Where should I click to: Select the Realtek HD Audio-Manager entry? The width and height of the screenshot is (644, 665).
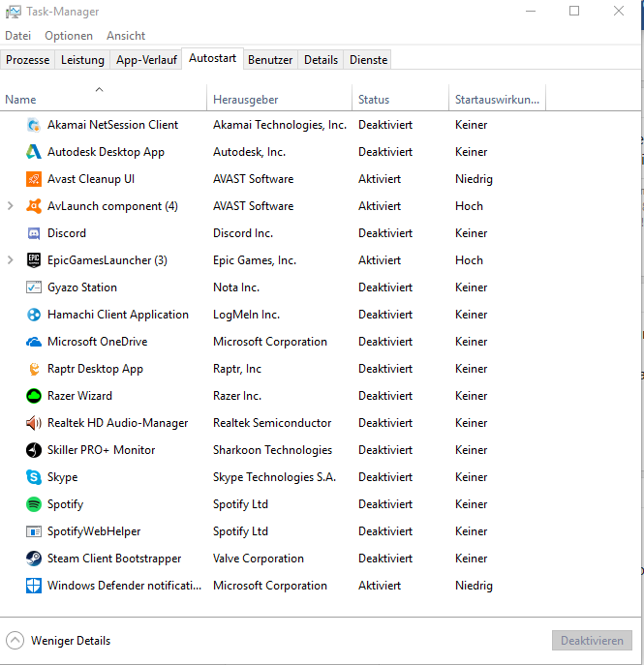click(117, 423)
